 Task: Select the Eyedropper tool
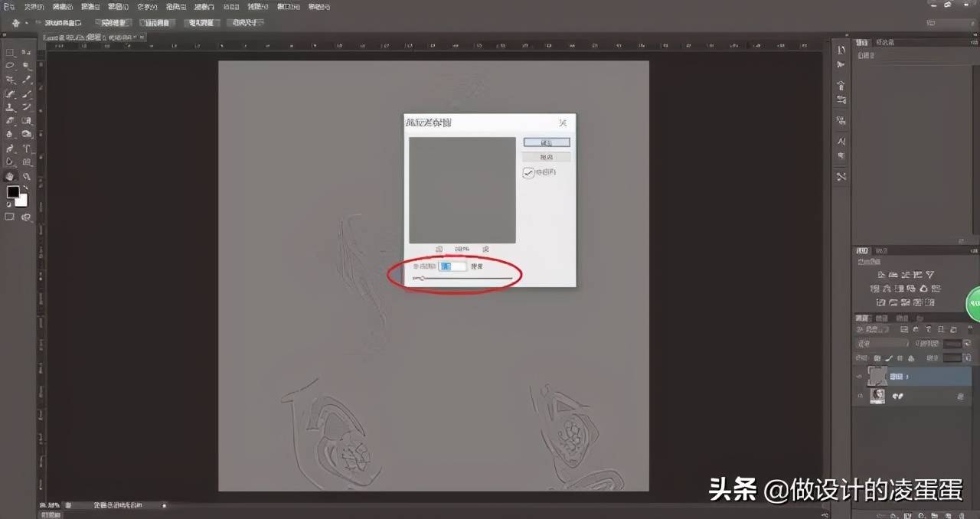coord(27,80)
